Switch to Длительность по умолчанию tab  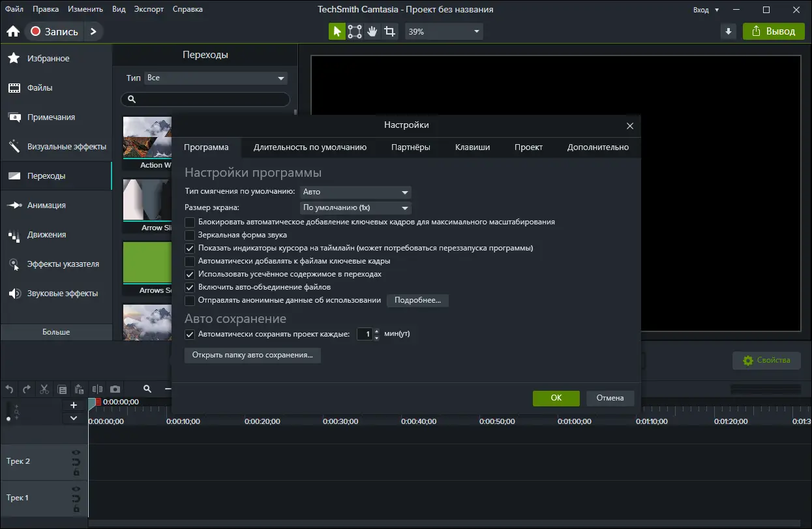(310, 147)
